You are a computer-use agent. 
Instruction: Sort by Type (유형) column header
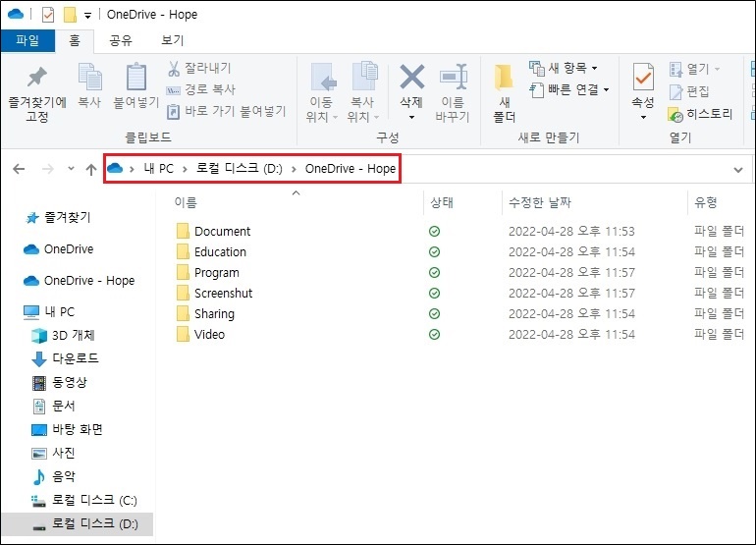pos(706,202)
